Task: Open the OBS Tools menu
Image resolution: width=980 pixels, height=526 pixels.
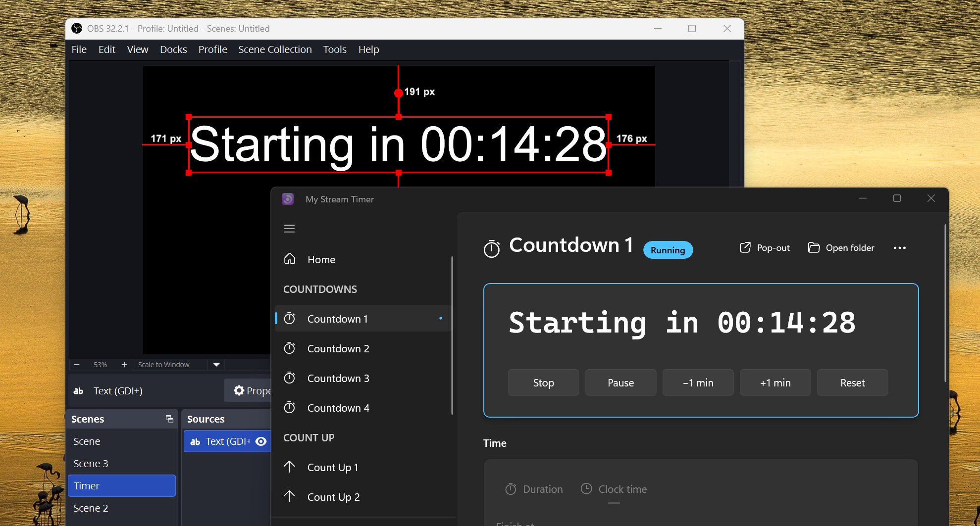Action: pyautogui.click(x=335, y=49)
